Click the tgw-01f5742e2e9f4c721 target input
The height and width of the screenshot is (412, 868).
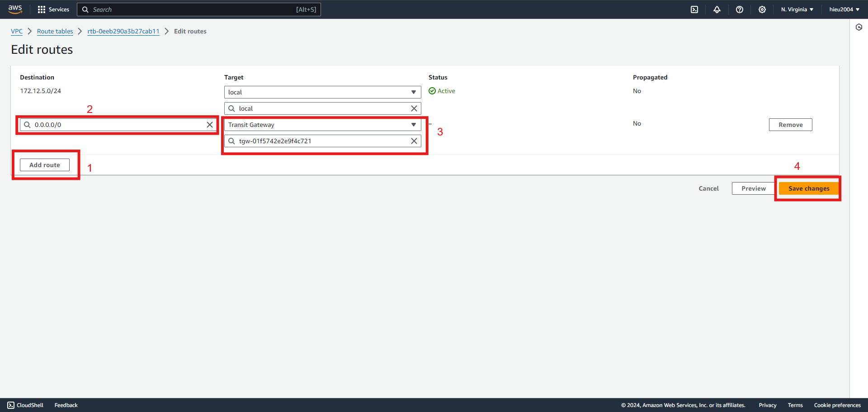(323, 141)
